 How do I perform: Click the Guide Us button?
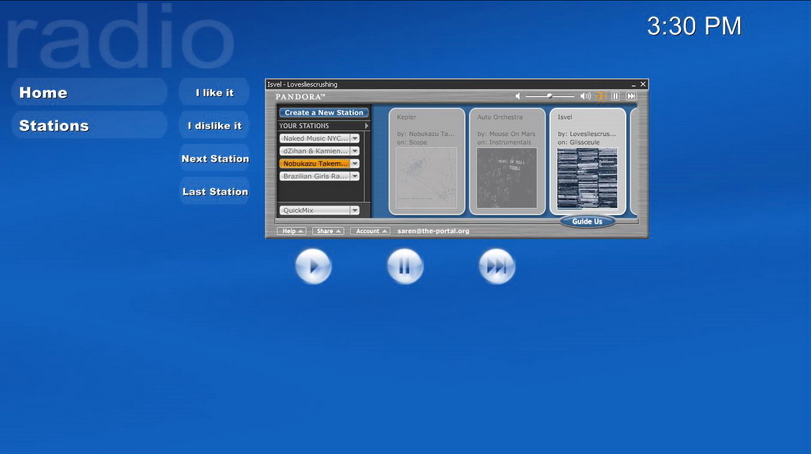point(587,221)
